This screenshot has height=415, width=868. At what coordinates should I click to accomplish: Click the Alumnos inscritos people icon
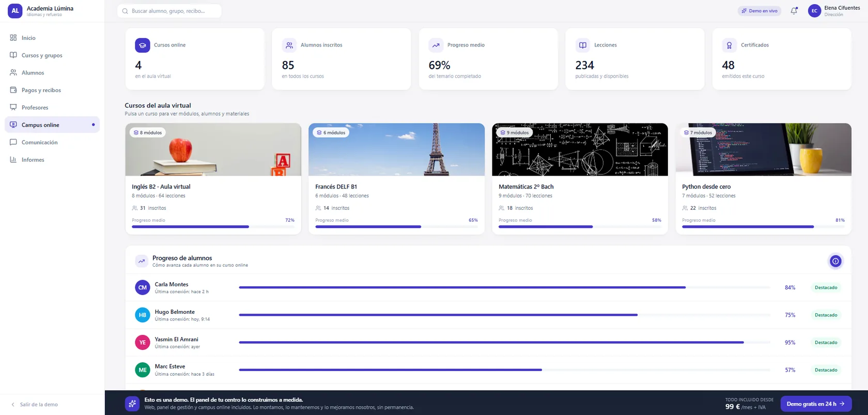click(289, 45)
